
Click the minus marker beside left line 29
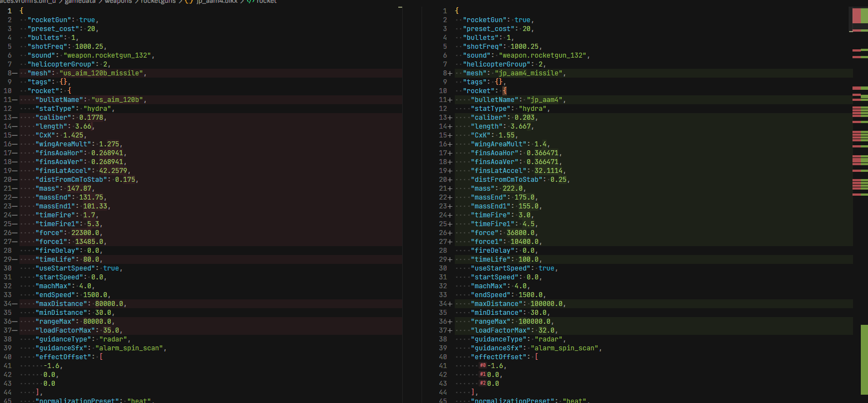pos(14,259)
